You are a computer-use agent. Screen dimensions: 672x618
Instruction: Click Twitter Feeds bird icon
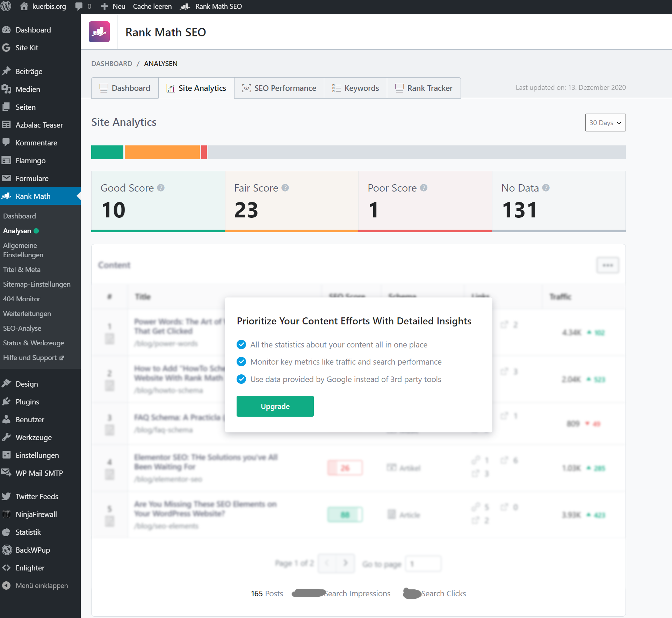point(6,496)
